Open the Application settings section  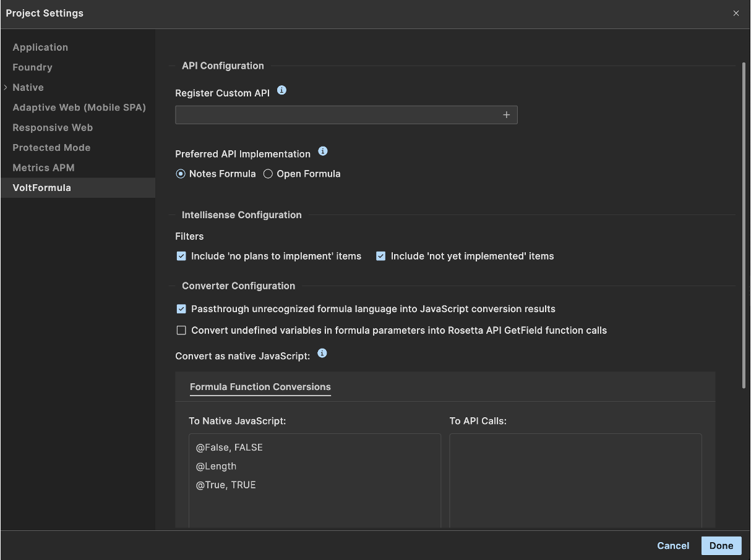[40, 48]
